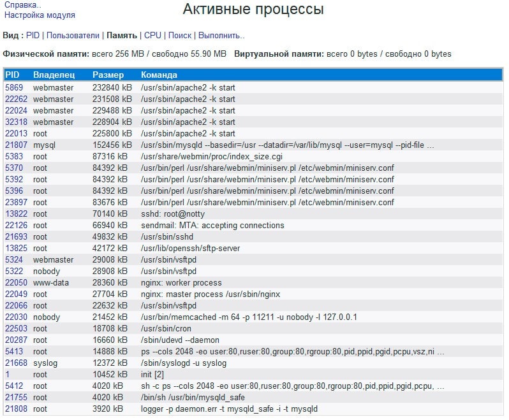Click the PID column header
Screen dimensions: 509x420
pyautogui.click(x=12, y=75)
